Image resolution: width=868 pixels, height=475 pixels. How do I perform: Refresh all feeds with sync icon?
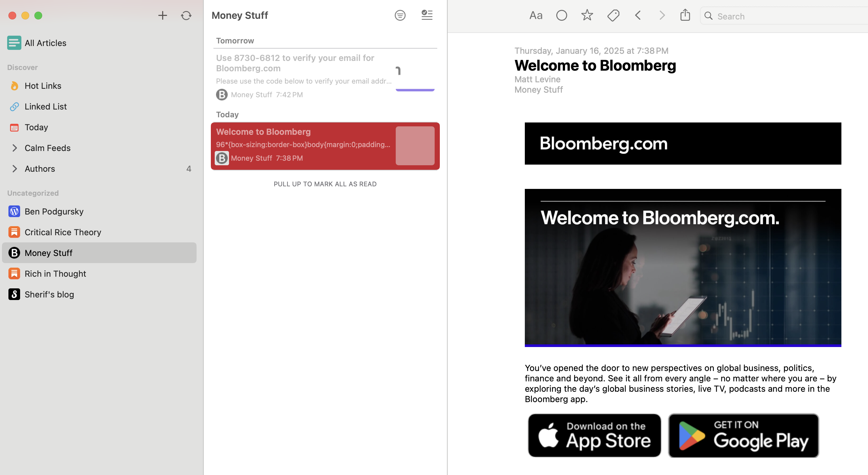point(186,16)
